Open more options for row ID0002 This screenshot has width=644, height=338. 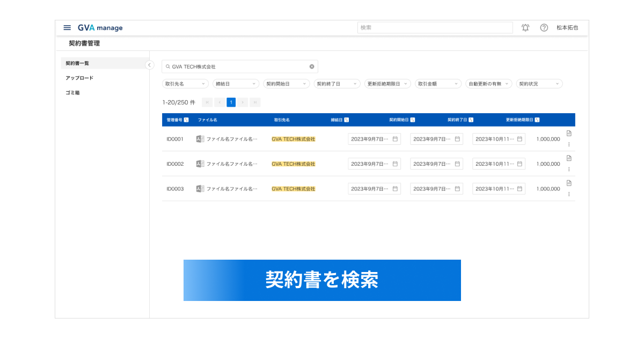point(569,169)
